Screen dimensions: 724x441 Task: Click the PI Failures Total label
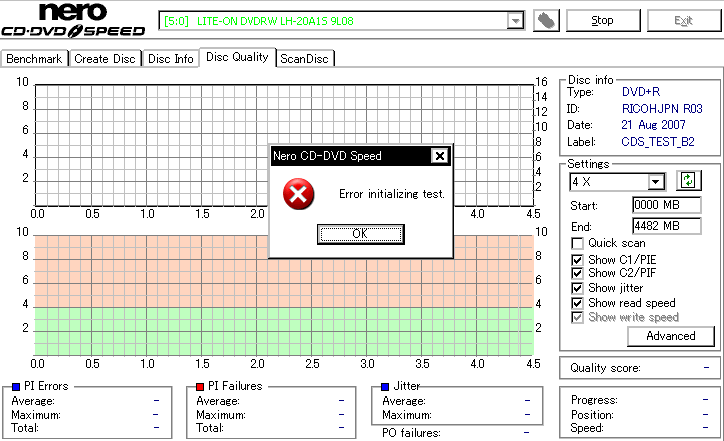tap(210, 428)
